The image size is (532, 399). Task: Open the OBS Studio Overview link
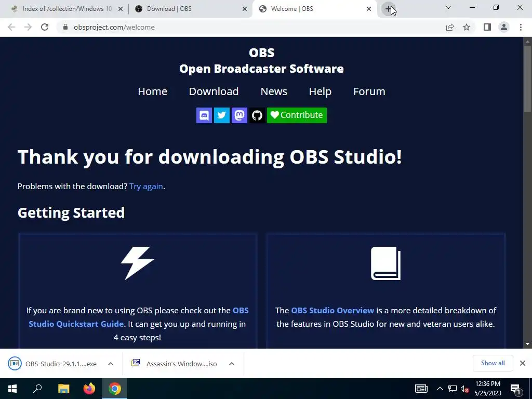click(x=332, y=311)
